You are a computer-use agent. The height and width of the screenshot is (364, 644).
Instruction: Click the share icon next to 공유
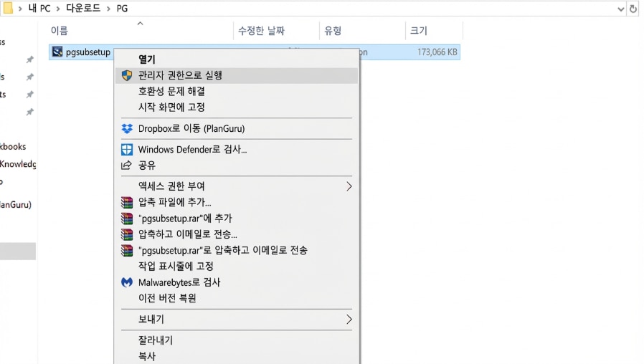(126, 165)
